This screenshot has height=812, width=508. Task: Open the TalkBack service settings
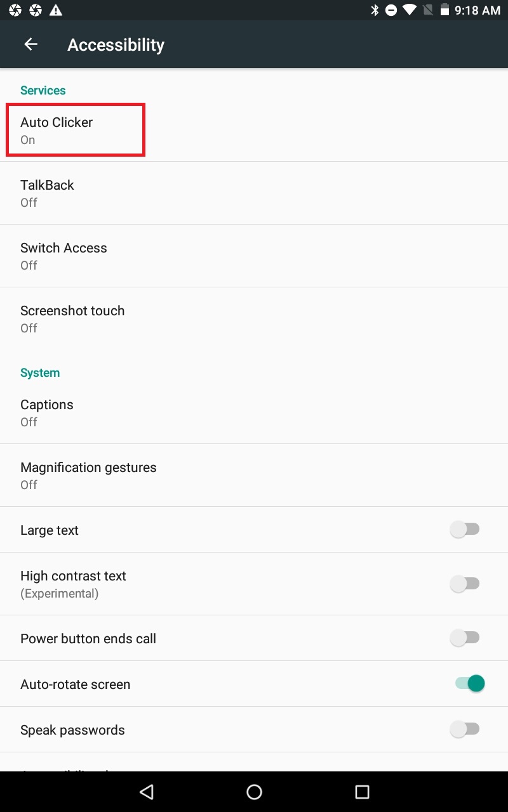47,193
